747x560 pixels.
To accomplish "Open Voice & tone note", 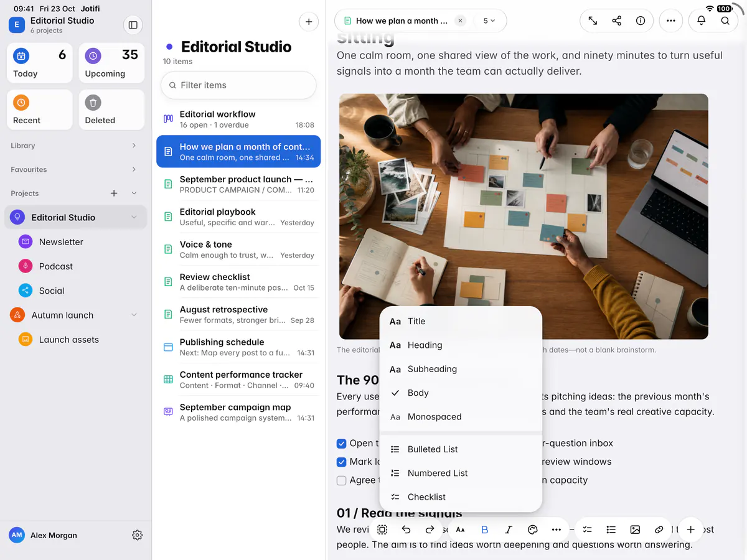I will [238, 250].
